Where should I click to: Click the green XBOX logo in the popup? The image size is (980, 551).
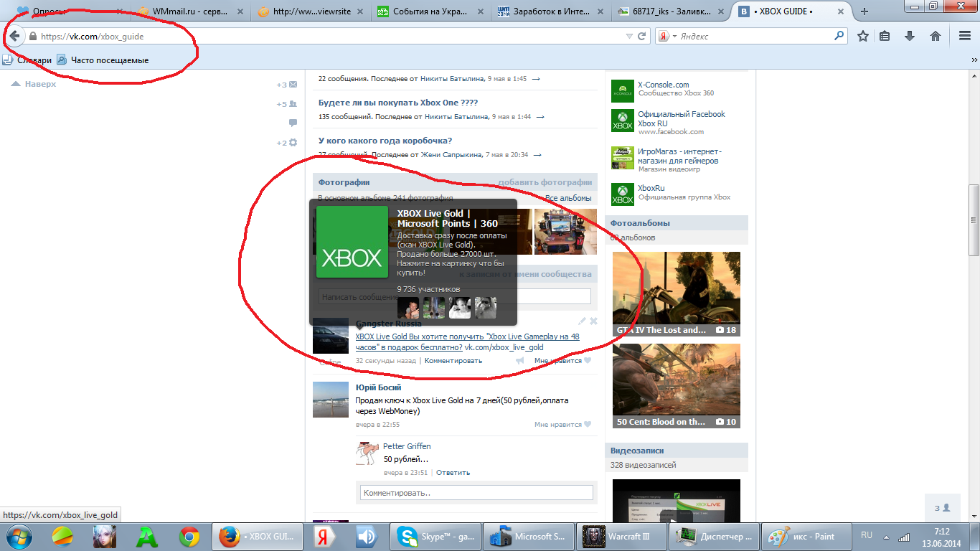(x=352, y=242)
